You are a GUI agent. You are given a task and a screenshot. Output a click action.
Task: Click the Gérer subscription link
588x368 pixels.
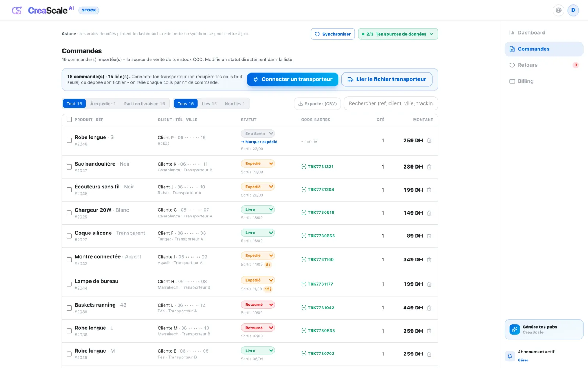pyautogui.click(x=523, y=360)
